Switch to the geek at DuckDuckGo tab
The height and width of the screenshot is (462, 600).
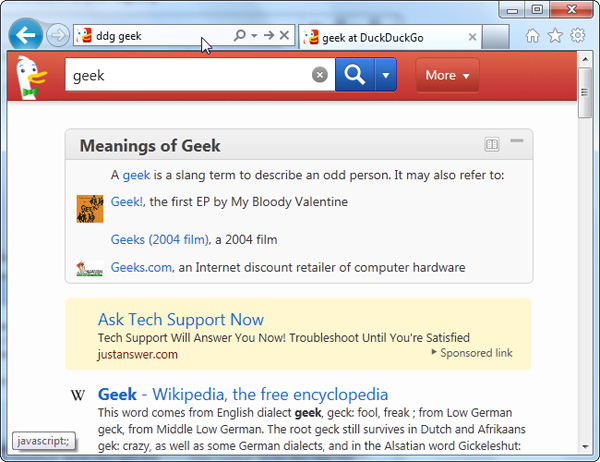(379, 37)
